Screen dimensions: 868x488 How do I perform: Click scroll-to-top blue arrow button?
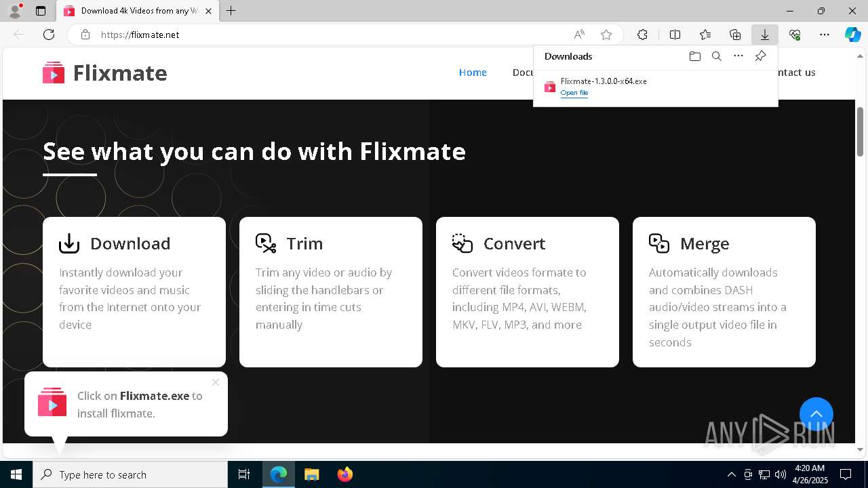click(816, 414)
